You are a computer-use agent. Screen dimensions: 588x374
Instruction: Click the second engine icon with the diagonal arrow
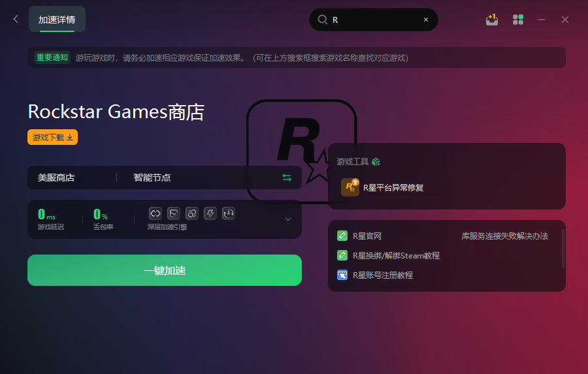(174, 213)
